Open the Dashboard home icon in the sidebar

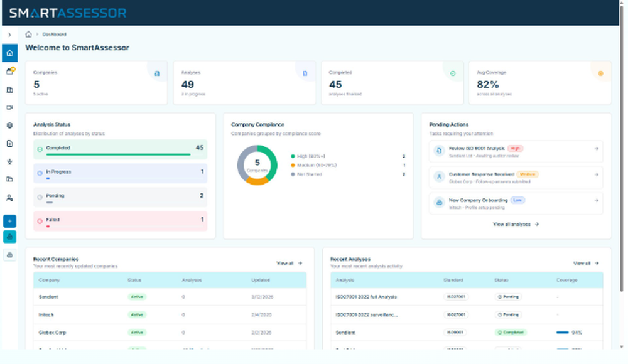point(9,53)
